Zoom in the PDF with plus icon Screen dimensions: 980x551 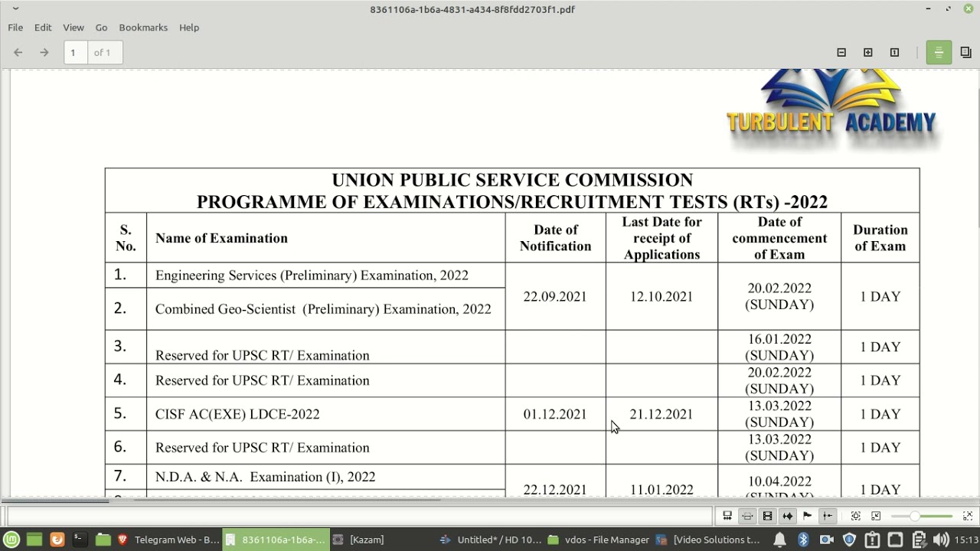(x=868, y=53)
